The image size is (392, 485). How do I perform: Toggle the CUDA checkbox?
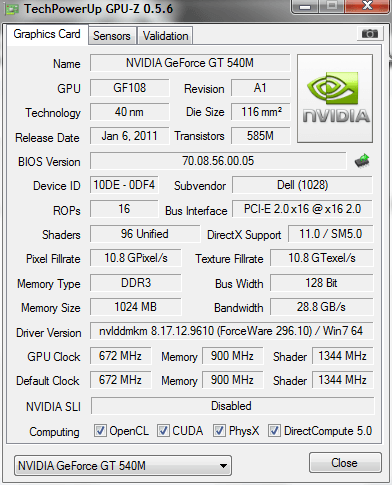click(163, 430)
